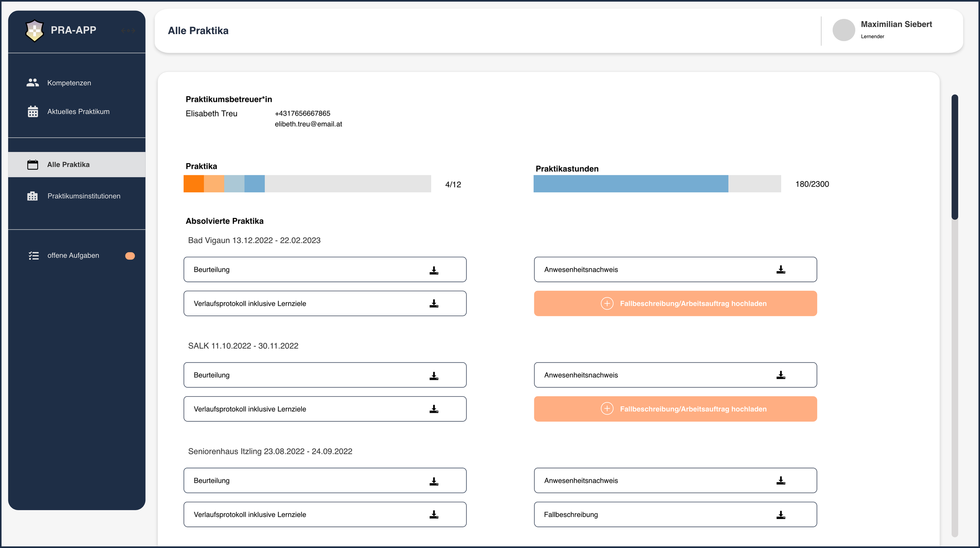
Task: Click the user name Maximilian Siebert
Action: [x=896, y=24]
